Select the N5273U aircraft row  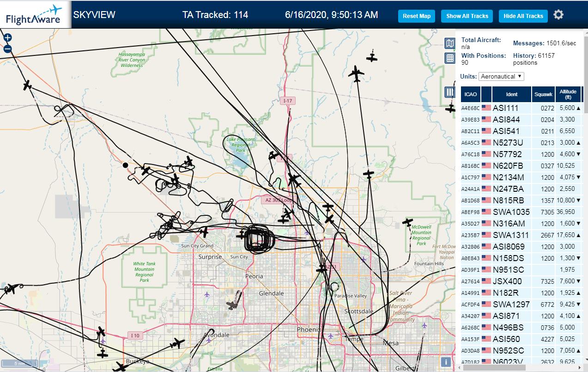coord(522,143)
